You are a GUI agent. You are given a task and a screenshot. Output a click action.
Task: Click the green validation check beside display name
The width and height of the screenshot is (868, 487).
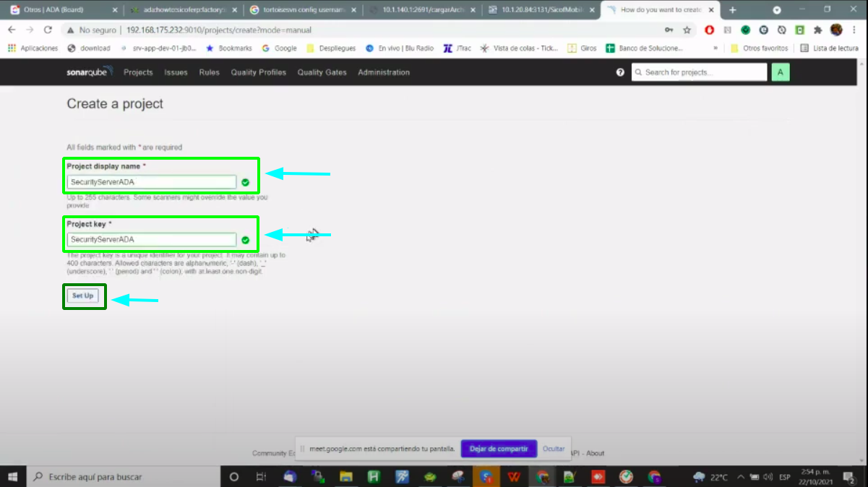pos(246,182)
